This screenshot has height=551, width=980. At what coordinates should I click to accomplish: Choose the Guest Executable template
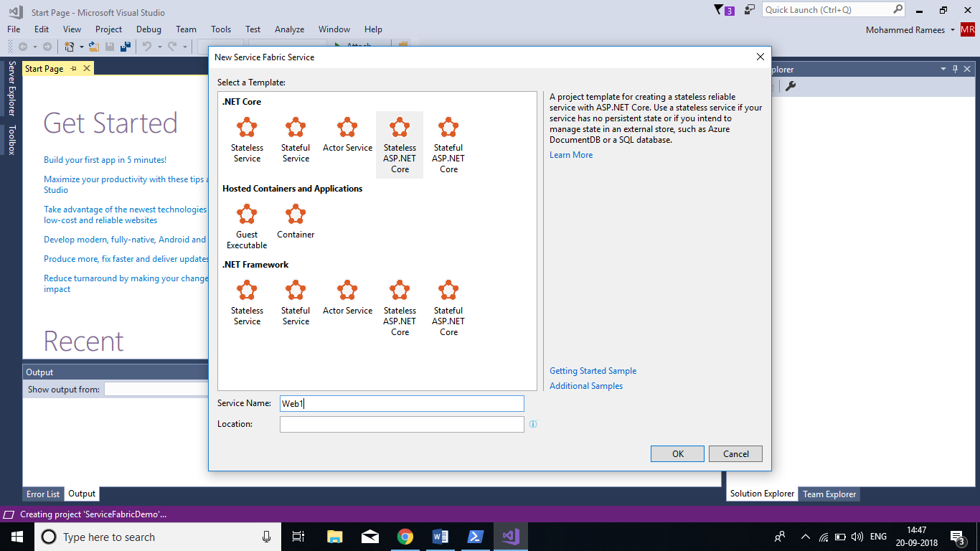(x=247, y=226)
